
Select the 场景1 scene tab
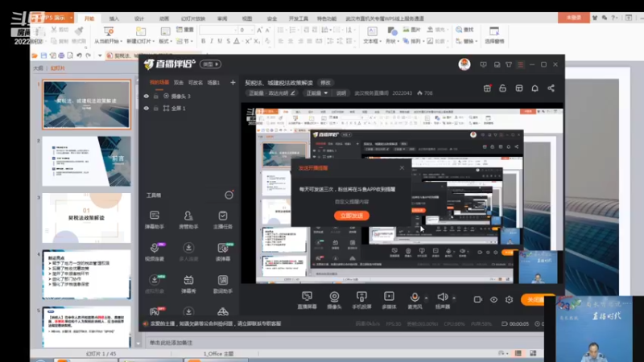[213, 83]
